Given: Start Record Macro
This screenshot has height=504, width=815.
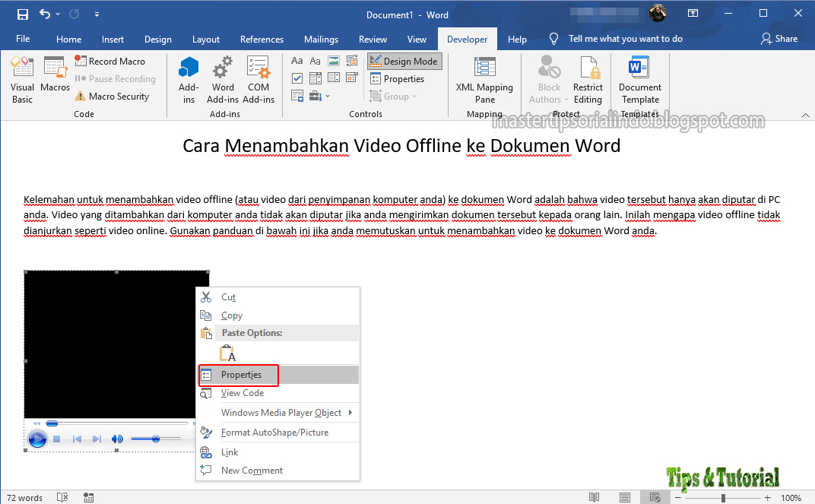Looking at the screenshot, I should point(110,62).
